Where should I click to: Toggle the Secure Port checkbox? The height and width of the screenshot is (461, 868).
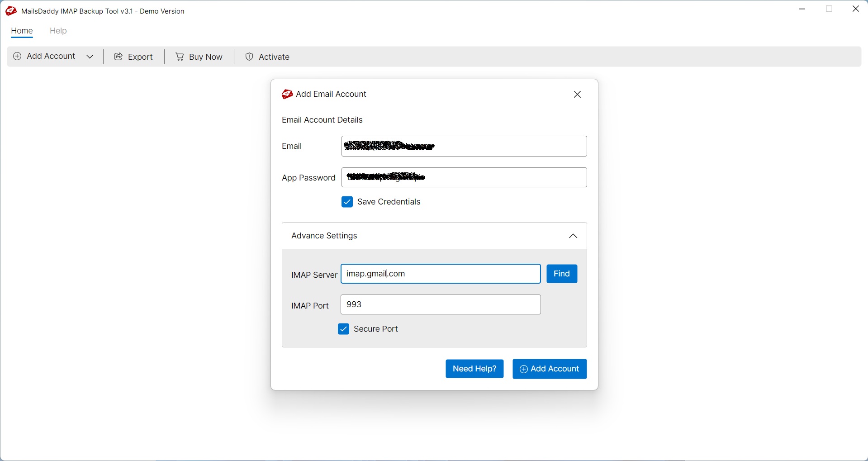coord(344,329)
